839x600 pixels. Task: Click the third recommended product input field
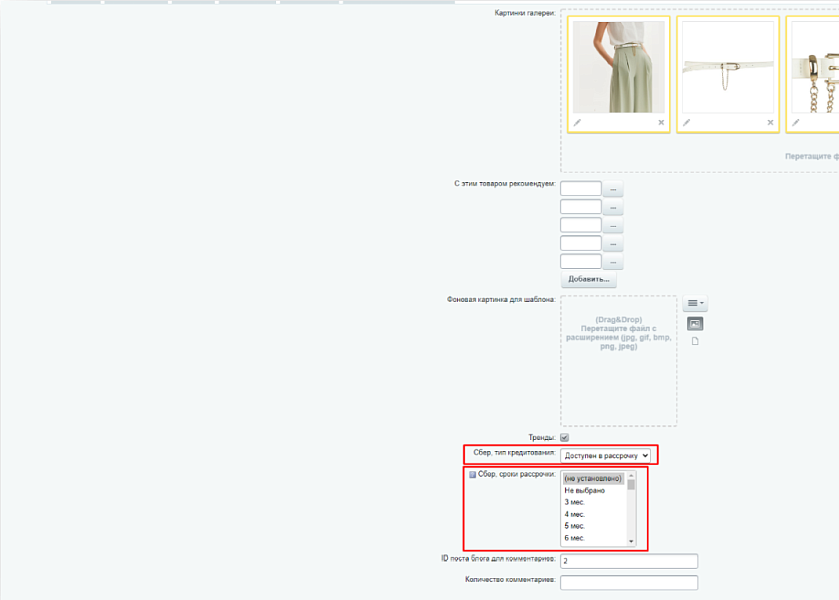[581, 225]
